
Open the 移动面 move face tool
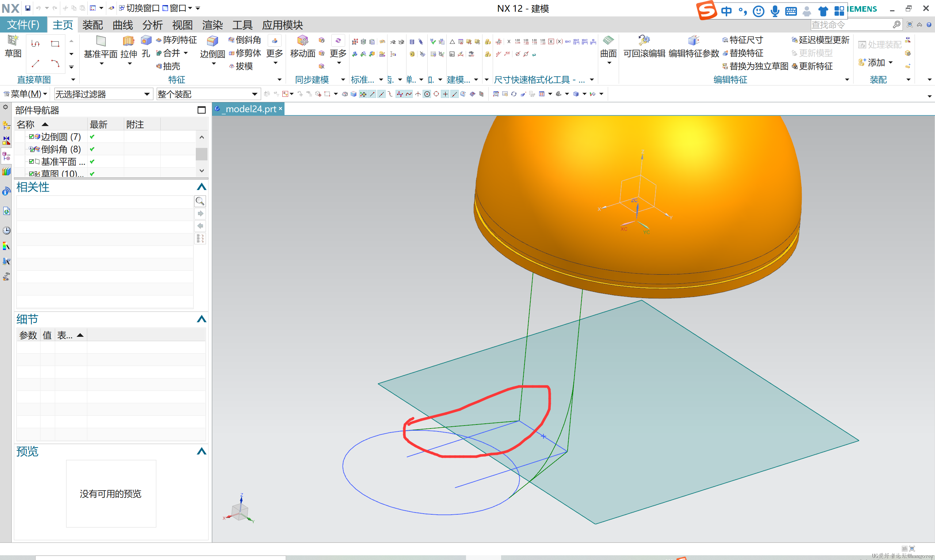(302, 46)
